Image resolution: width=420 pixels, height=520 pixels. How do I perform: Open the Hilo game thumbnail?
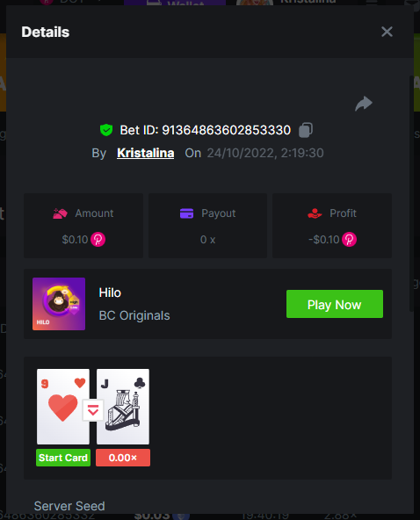(59, 304)
